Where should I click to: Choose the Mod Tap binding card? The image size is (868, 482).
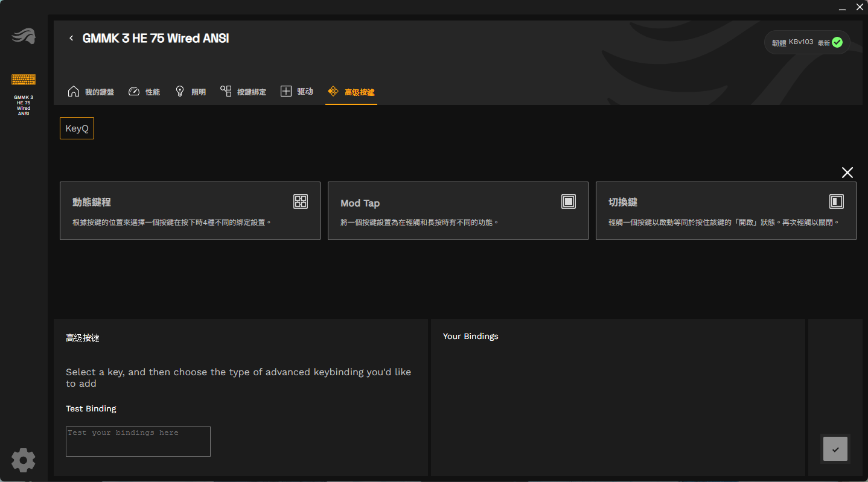click(458, 211)
